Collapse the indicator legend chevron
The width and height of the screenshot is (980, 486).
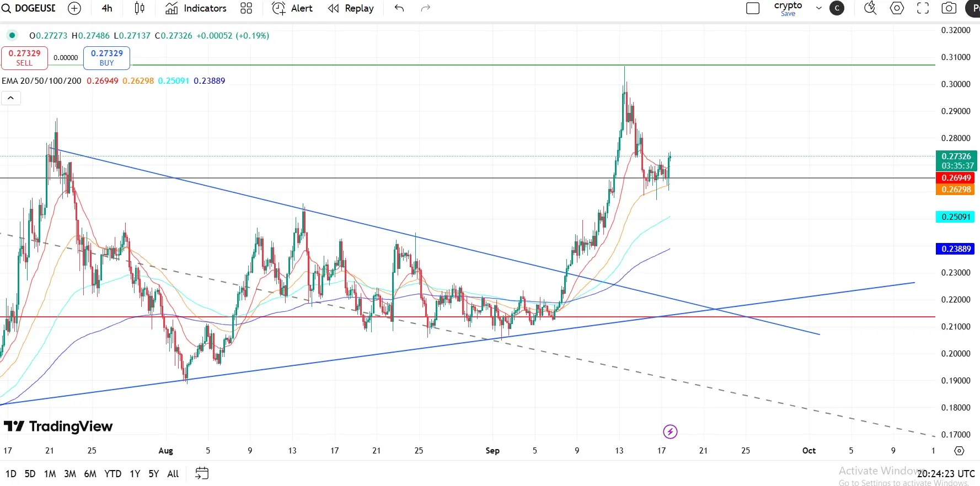11,98
